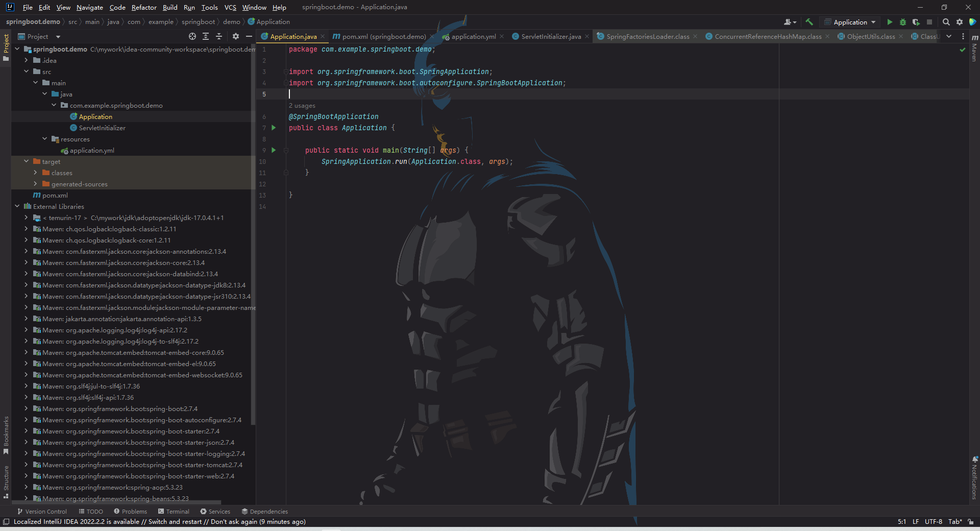Viewport: 980px width, 531px height.
Task: Open the Navigate menu
Action: coord(89,7)
